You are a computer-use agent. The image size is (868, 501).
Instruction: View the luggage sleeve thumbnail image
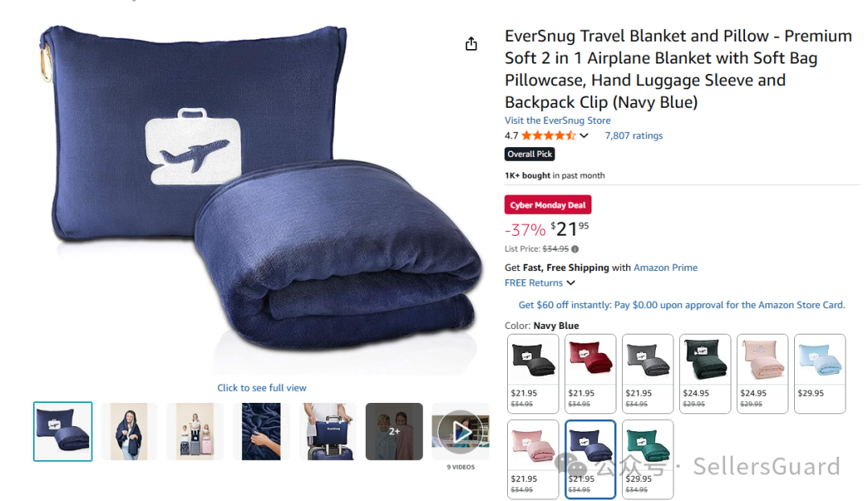[x=328, y=432]
